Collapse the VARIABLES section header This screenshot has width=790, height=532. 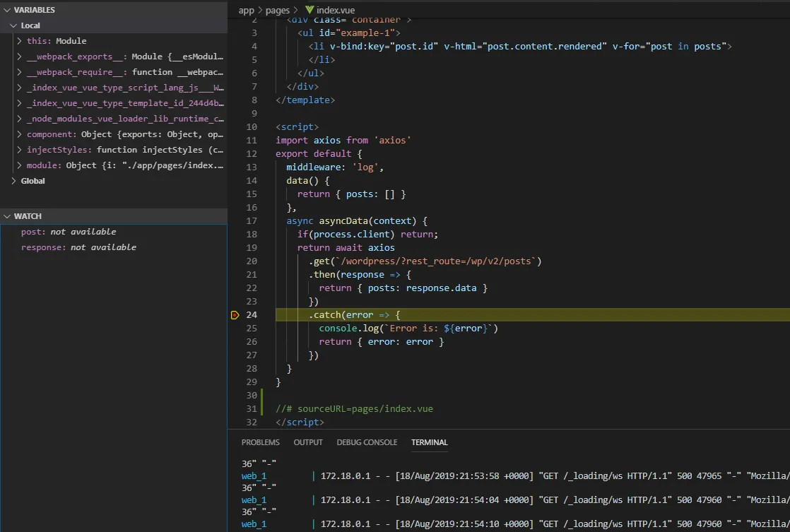point(35,10)
